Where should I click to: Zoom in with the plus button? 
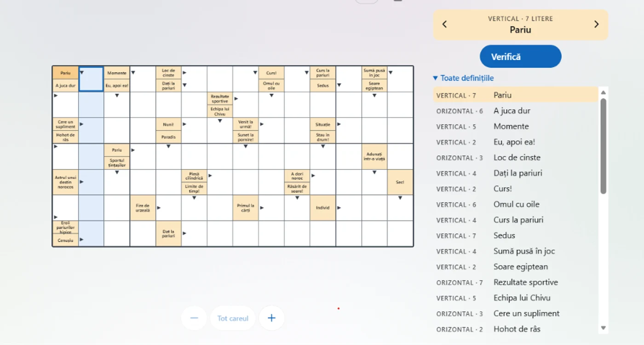click(271, 318)
